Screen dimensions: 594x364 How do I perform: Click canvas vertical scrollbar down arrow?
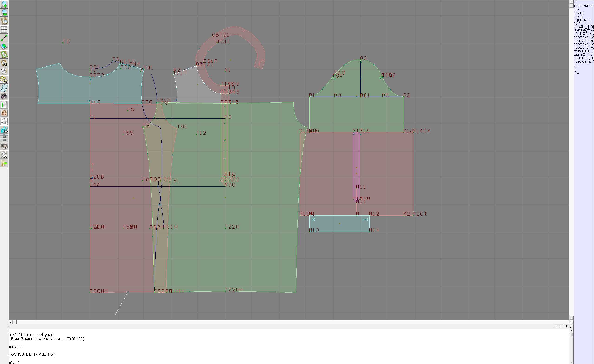571,318
